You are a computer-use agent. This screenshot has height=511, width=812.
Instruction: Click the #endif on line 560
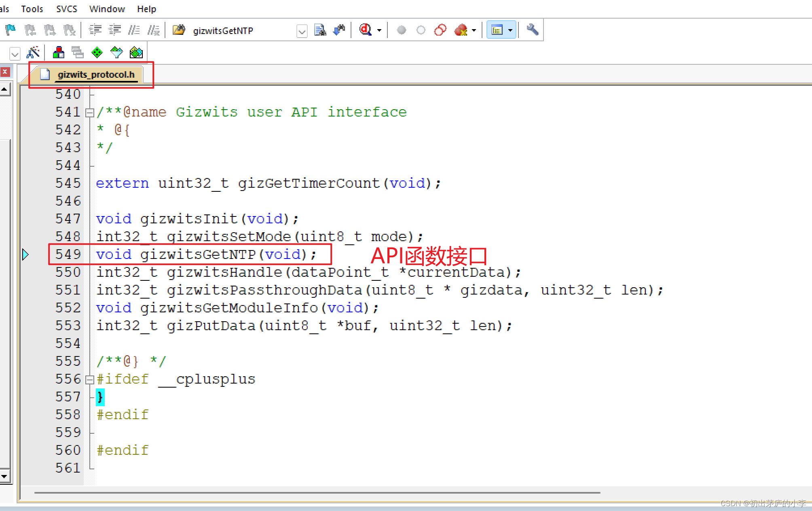(x=123, y=450)
